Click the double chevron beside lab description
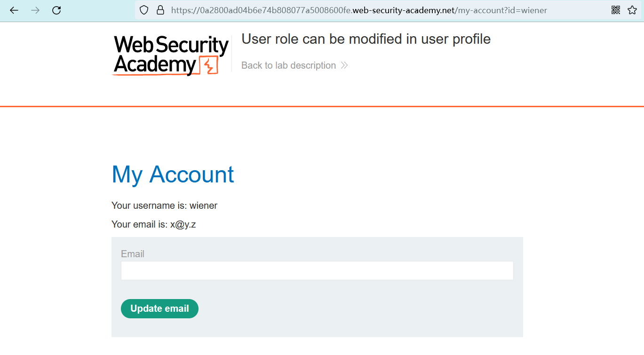644x355 pixels. click(344, 65)
